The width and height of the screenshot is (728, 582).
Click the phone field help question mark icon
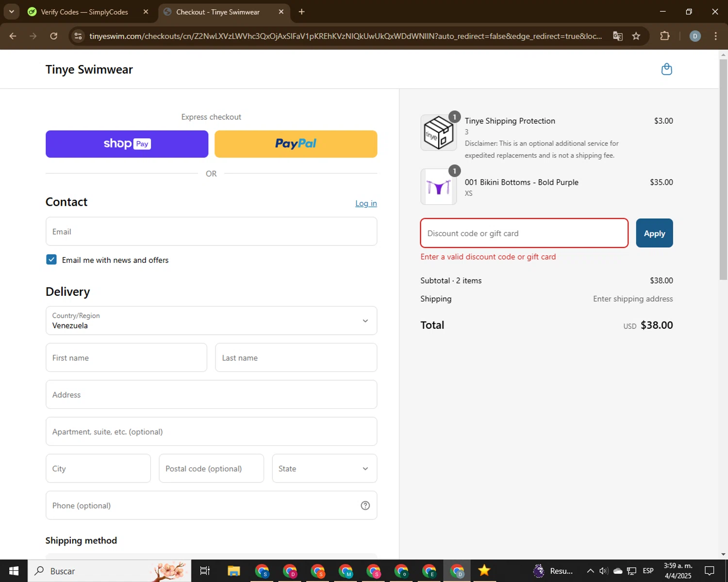365,505
